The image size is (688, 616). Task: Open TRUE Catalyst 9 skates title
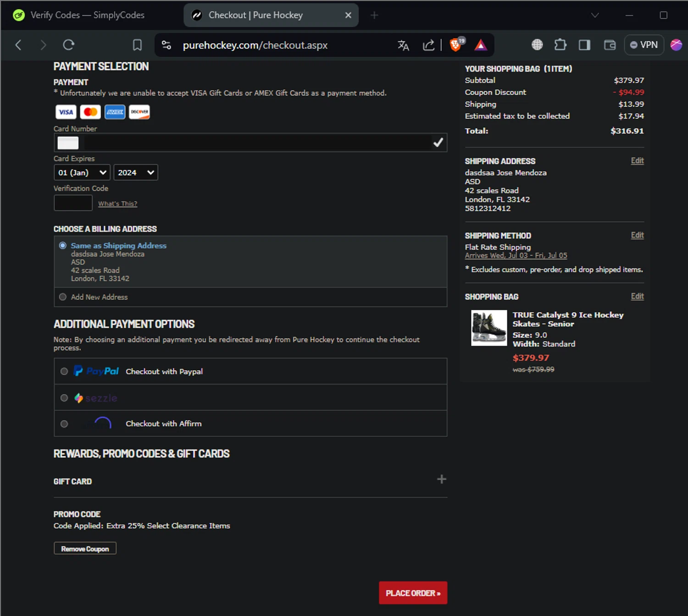click(568, 319)
